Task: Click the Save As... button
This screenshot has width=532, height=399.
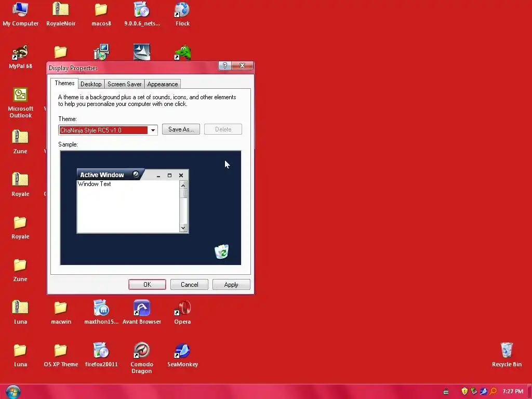Action: point(181,129)
